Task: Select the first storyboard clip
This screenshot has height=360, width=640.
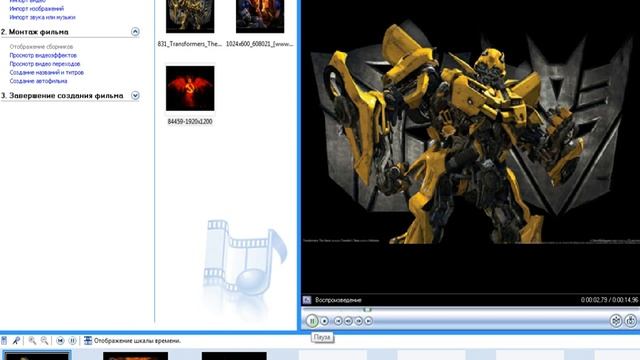Action: pyautogui.click(x=37, y=356)
